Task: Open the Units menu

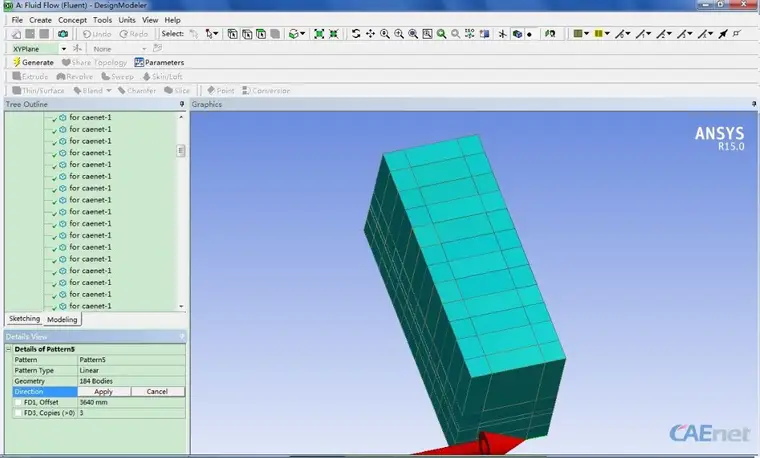Action: pos(127,20)
